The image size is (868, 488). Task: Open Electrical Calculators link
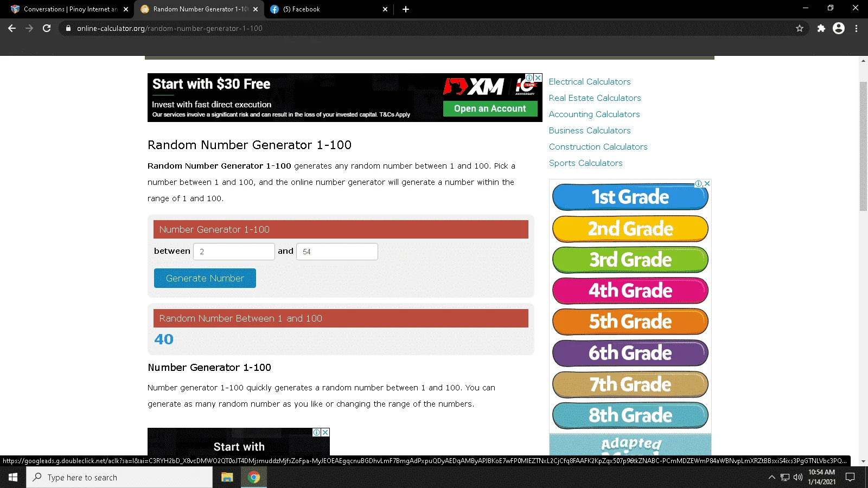(590, 82)
